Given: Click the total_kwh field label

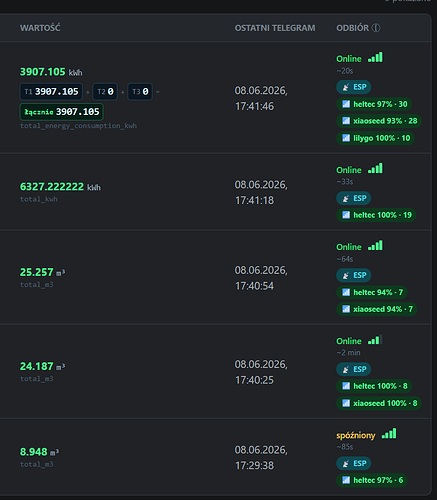Looking at the screenshot, I should pos(39,199).
